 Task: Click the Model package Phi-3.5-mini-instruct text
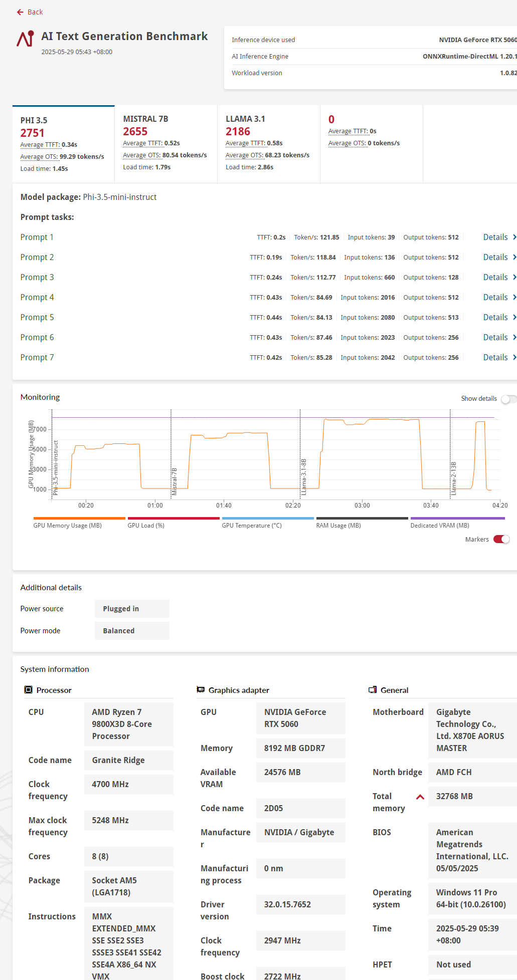pos(88,197)
